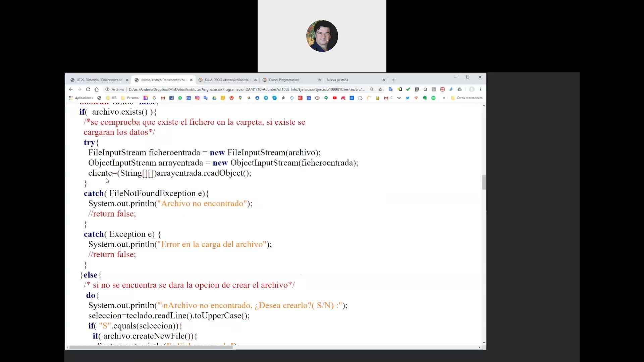Click the vertical page scrollbar thumb
The image size is (644, 362).
[x=484, y=182]
